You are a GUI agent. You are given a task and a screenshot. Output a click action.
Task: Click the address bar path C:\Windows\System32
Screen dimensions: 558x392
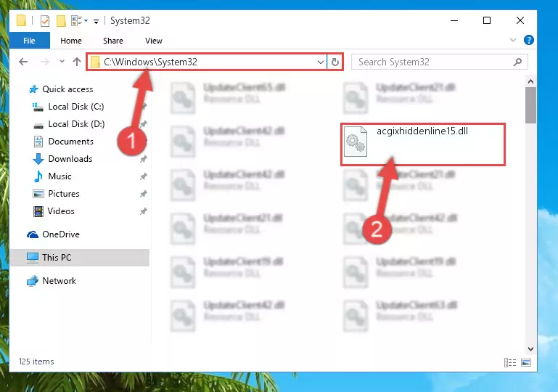point(150,62)
